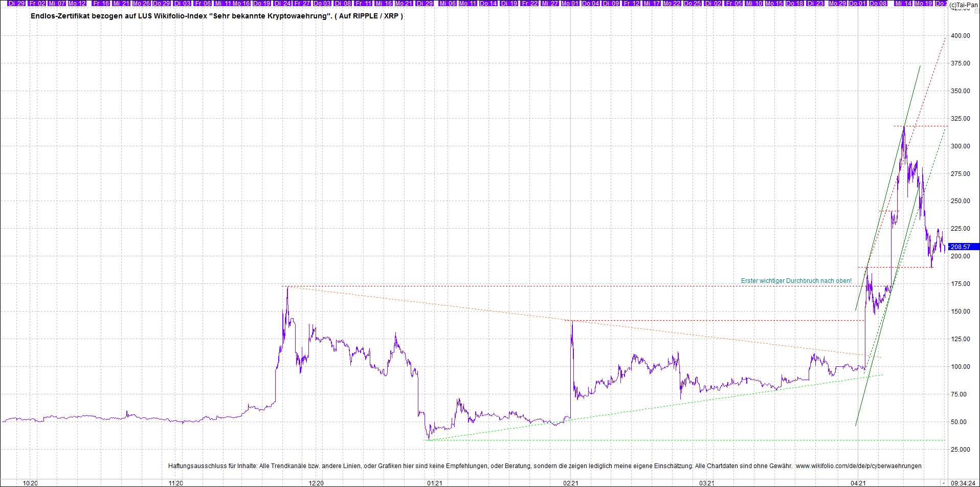
Task: Select the 'Fr 16' date marker
Action: [101, 4]
